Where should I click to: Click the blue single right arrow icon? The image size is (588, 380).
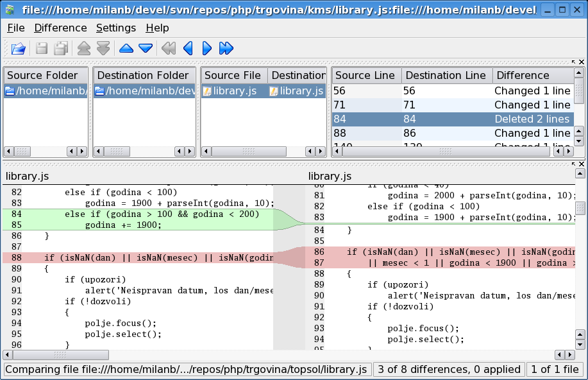click(206, 48)
